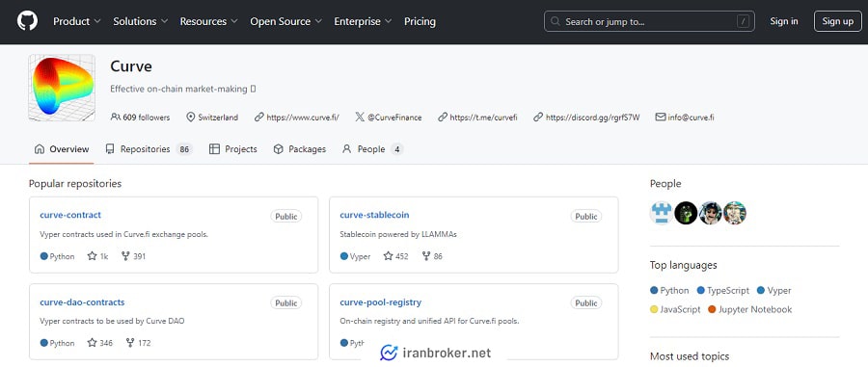
Task: Click the Public badge on curve-stablecoin
Action: point(586,216)
